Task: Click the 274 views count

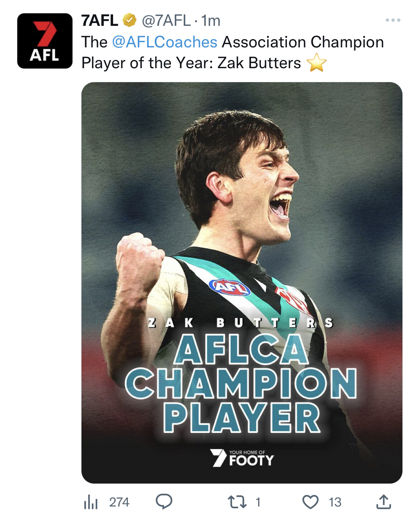Action: tap(119, 502)
